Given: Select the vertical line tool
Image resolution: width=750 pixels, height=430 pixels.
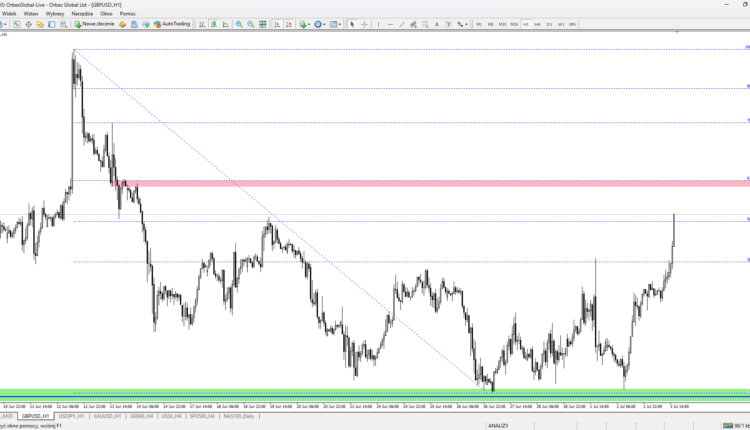Looking at the screenshot, I should click(378, 24).
